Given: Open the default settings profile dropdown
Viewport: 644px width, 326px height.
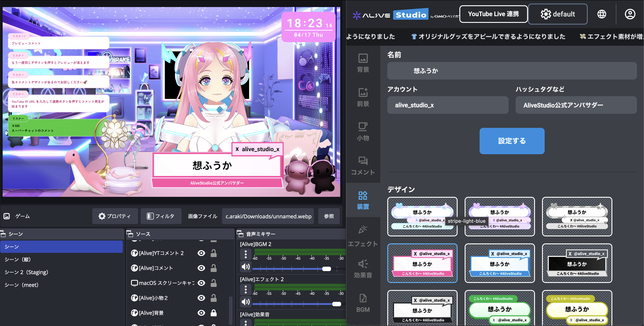Looking at the screenshot, I should tap(557, 14).
